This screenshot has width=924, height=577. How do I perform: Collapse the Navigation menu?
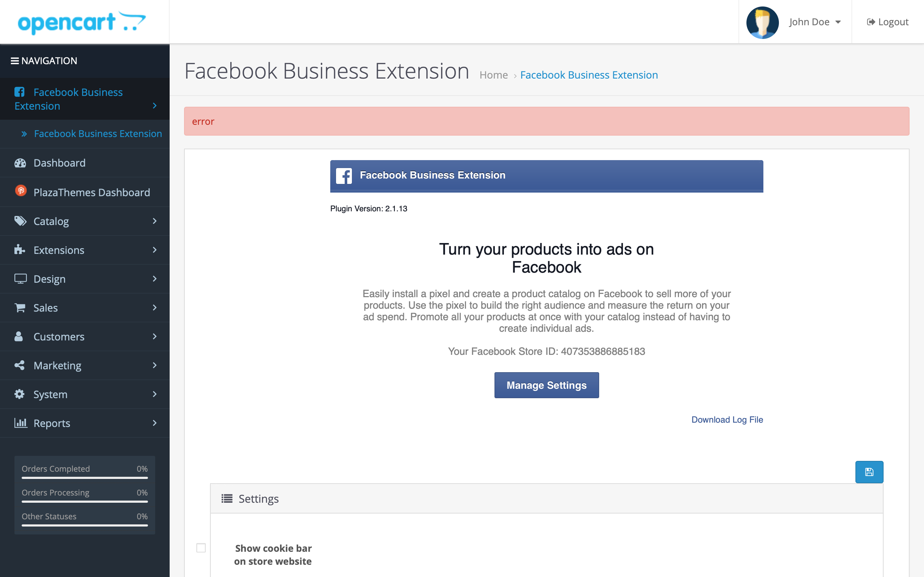click(44, 61)
